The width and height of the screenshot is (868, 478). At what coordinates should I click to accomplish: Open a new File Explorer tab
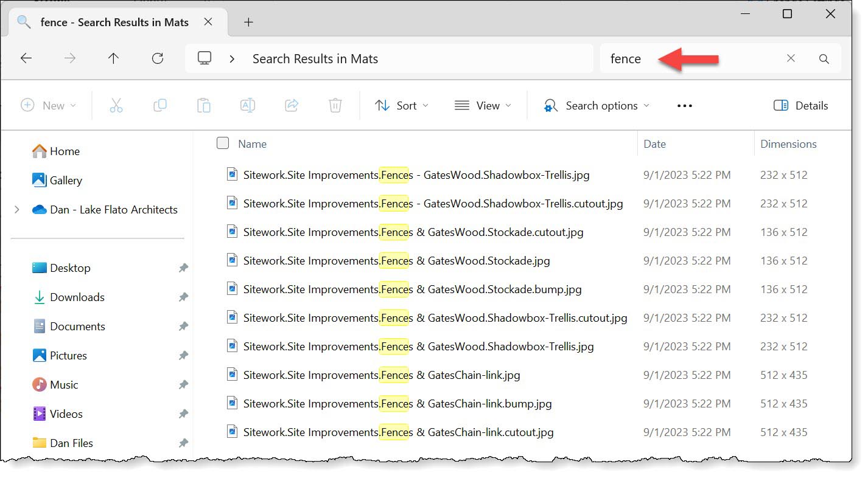248,21
